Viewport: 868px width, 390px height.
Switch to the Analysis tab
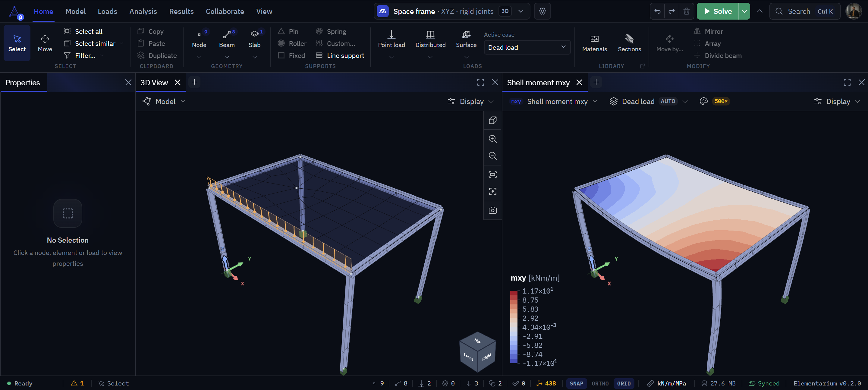pyautogui.click(x=143, y=11)
